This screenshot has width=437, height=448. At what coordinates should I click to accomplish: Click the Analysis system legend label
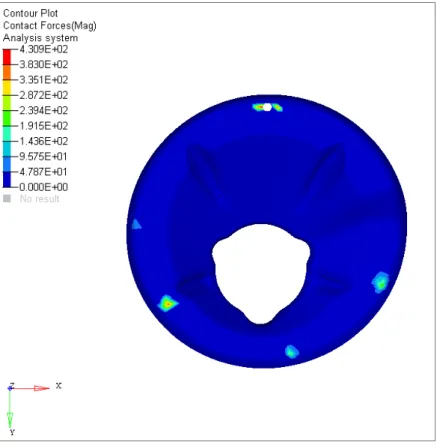point(41,38)
